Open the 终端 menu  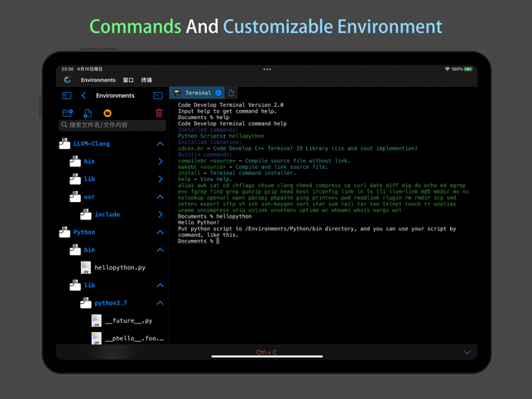tap(146, 79)
